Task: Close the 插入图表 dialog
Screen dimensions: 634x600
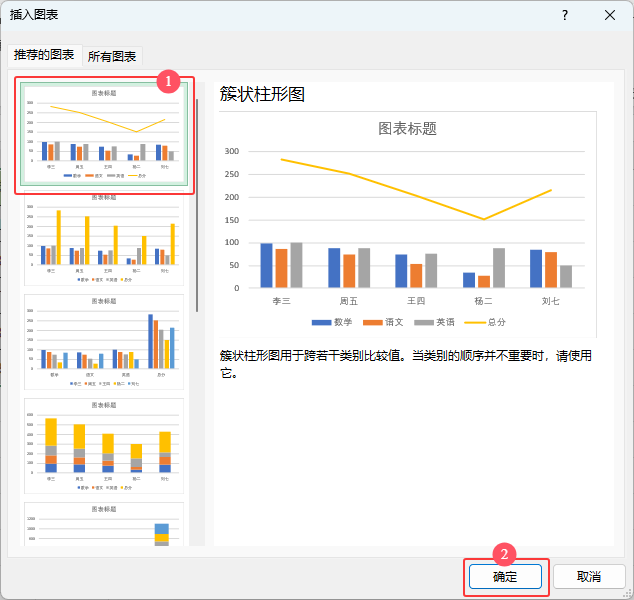Action: pos(610,15)
